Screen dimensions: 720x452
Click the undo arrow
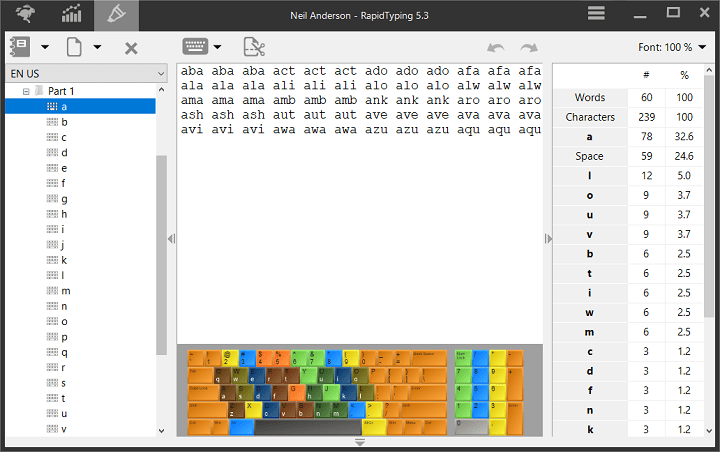(495, 48)
